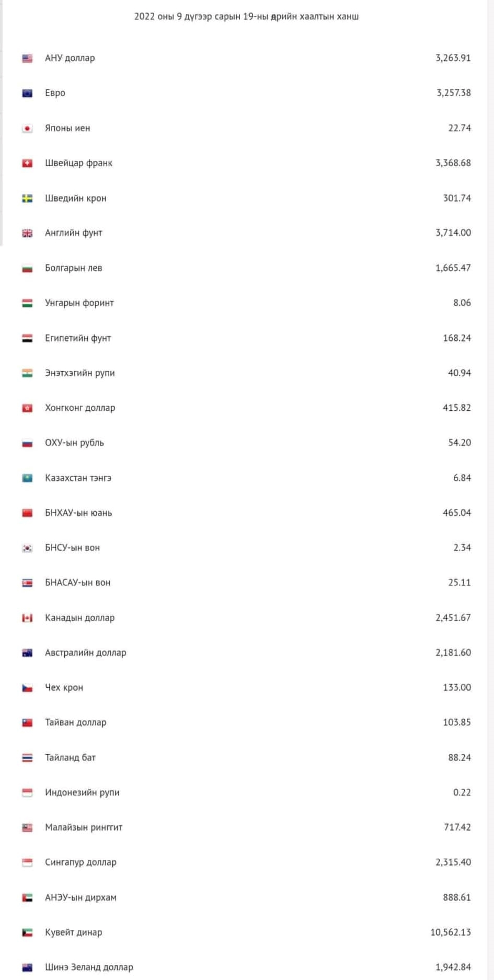Click the Swiss flag icon

(27, 164)
